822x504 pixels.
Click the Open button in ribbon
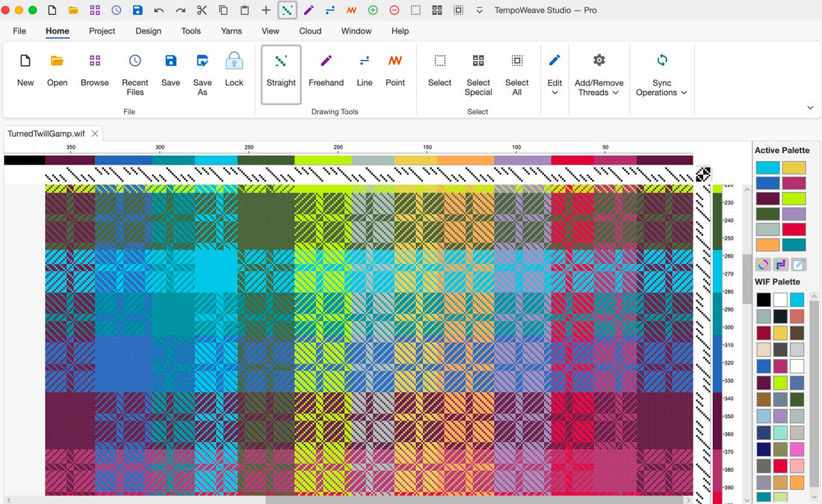tap(57, 71)
